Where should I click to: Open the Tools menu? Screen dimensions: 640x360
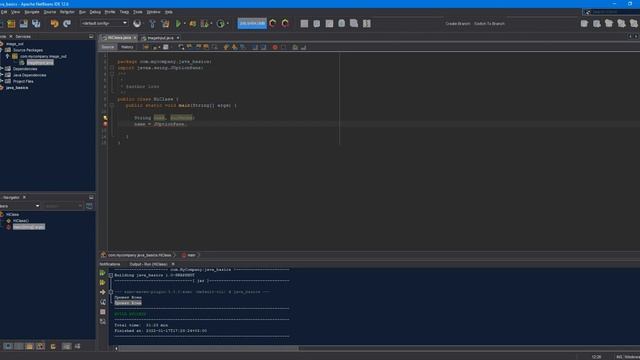click(138, 12)
